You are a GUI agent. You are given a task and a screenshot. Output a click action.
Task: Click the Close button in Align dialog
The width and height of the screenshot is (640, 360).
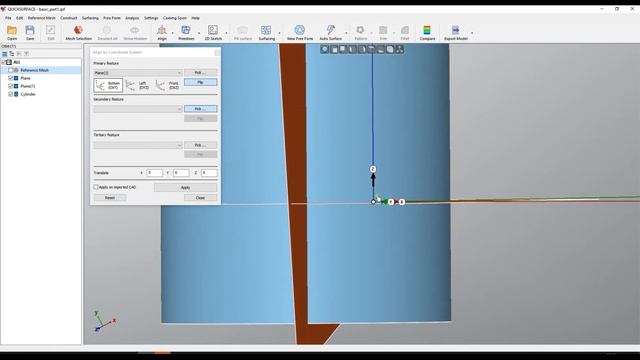tap(200, 198)
